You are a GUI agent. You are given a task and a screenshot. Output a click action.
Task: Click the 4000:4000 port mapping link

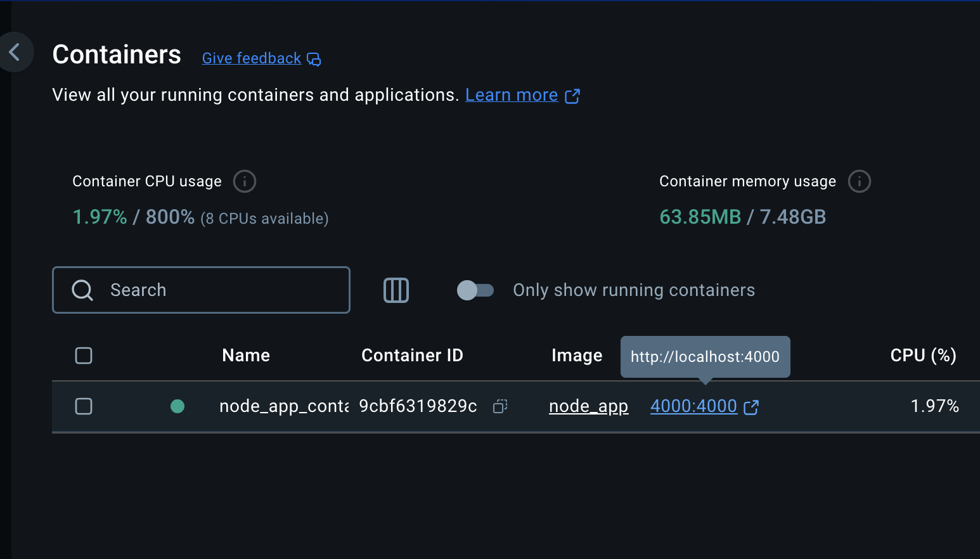pos(693,406)
